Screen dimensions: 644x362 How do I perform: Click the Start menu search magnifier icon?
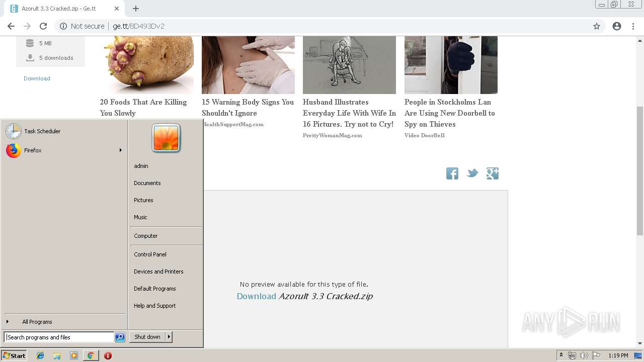coord(120,337)
